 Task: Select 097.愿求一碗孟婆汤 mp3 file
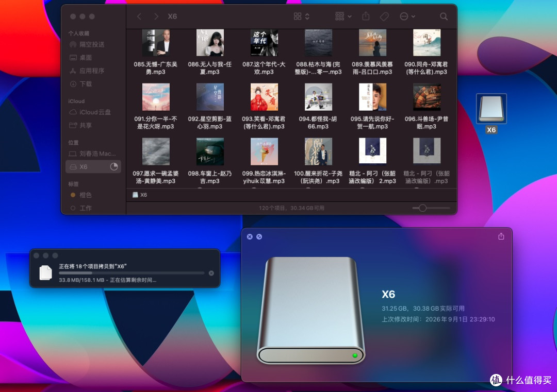click(x=156, y=161)
